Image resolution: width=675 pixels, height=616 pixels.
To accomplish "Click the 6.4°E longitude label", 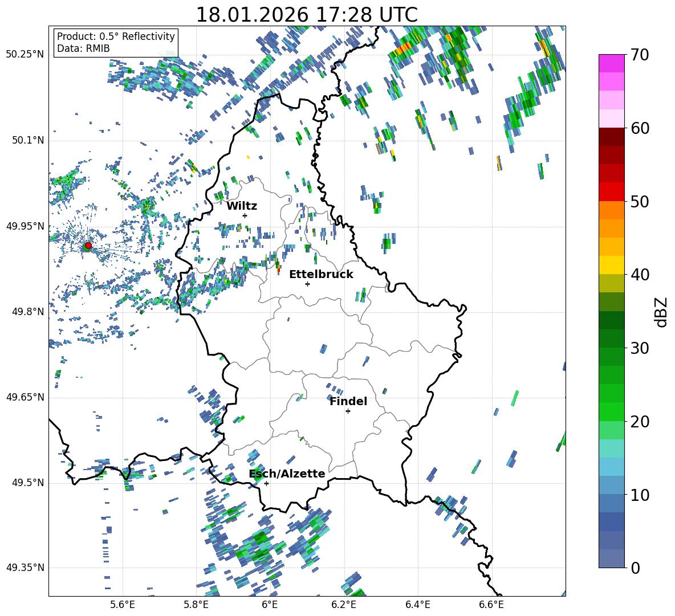I will (417, 605).
